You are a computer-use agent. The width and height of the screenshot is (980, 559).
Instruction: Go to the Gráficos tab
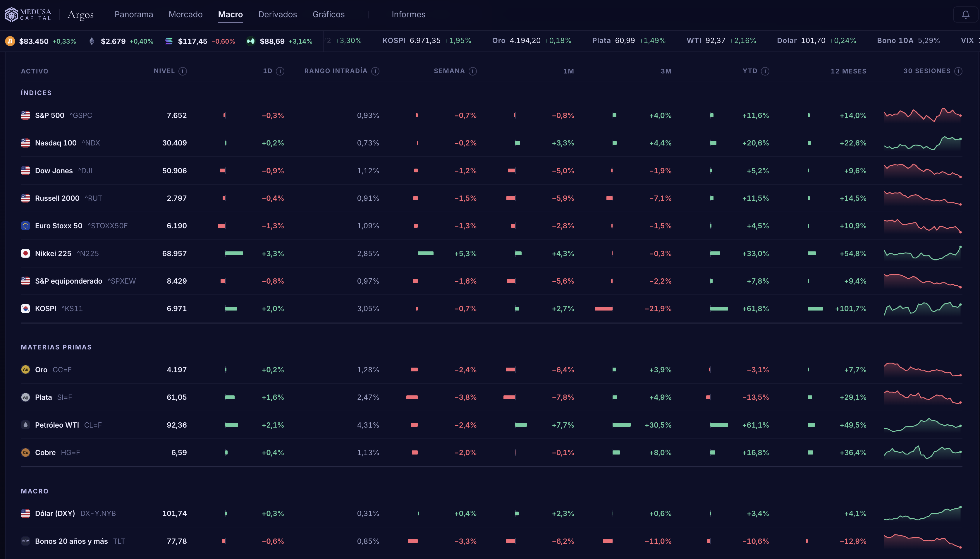pos(329,15)
